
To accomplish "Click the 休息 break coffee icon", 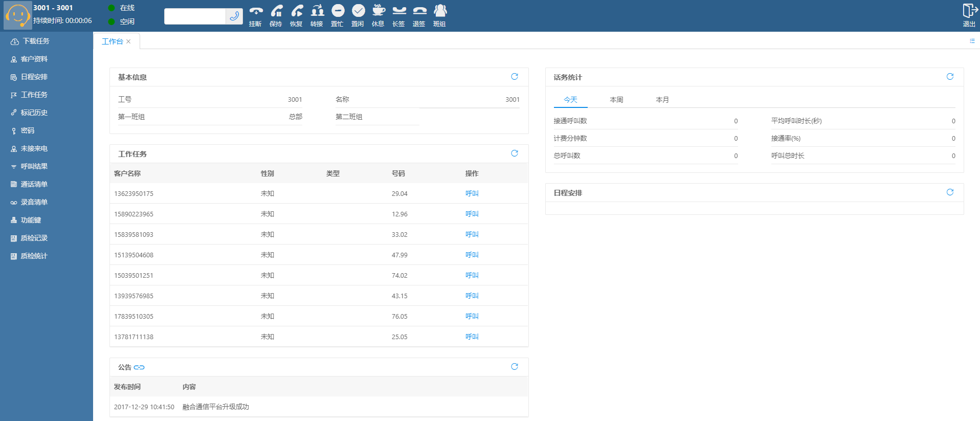I will click(x=378, y=11).
